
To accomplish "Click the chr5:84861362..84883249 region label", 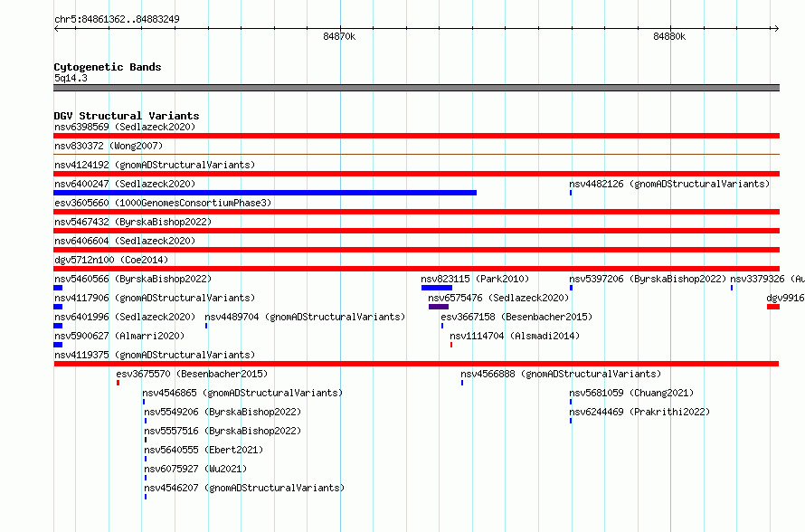I will point(117,20).
